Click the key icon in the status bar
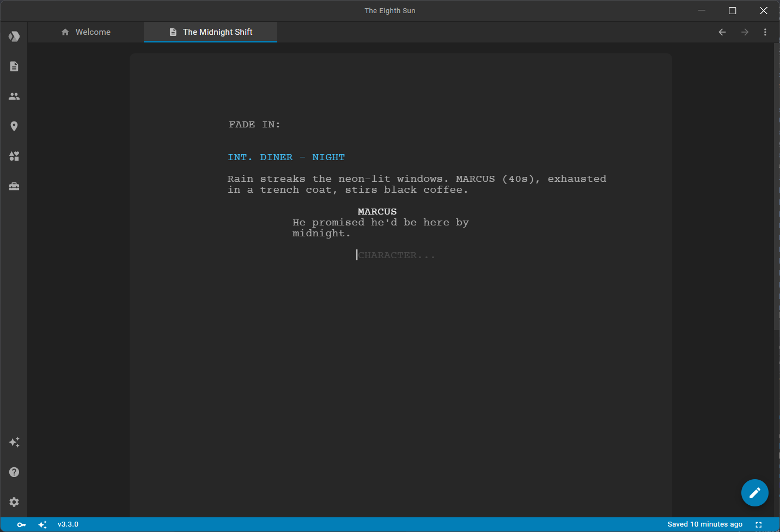The width and height of the screenshot is (780, 532). click(x=21, y=524)
